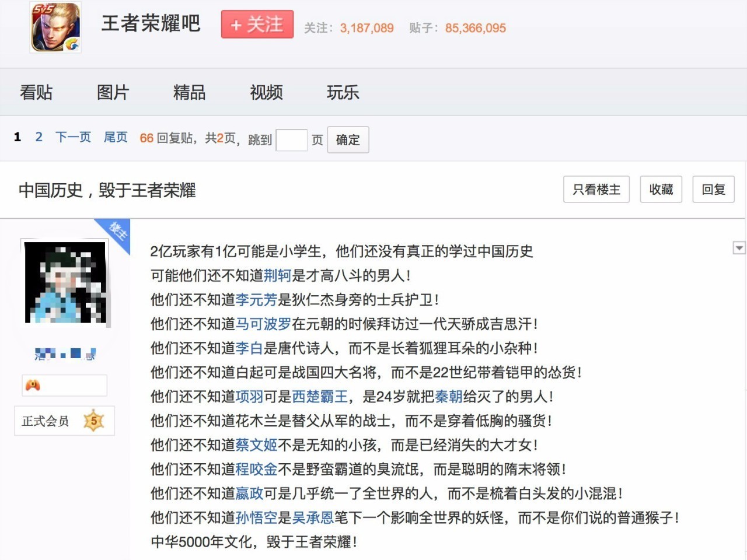Go to page 2 of replies
747x560 pixels.
39,137
